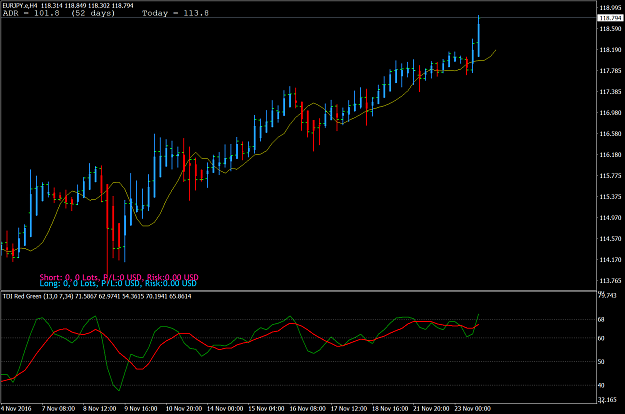Image resolution: width=625 pixels, height=414 pixels.
Task: Click the '21 Nov 20:00' time label
Action: pos(431,409)
